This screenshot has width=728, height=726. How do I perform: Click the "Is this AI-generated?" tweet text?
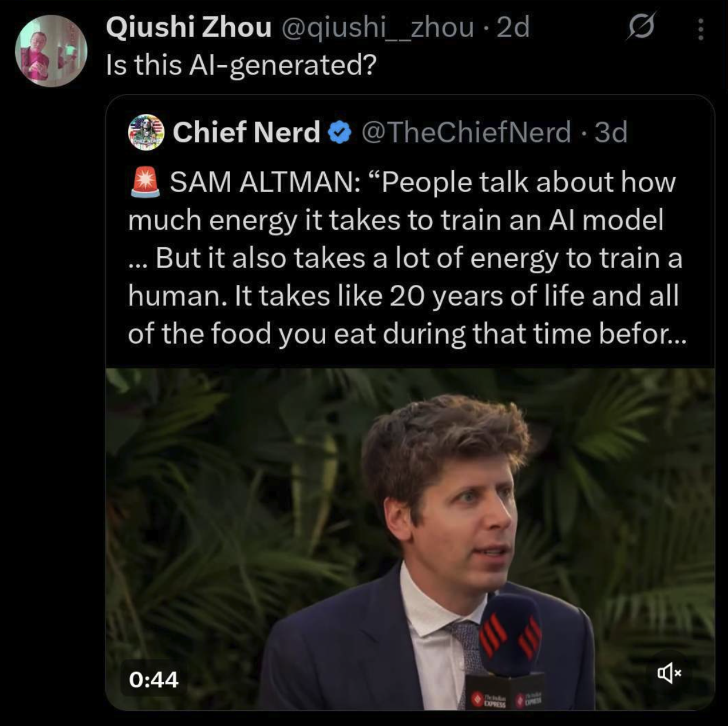coord(241,65)
